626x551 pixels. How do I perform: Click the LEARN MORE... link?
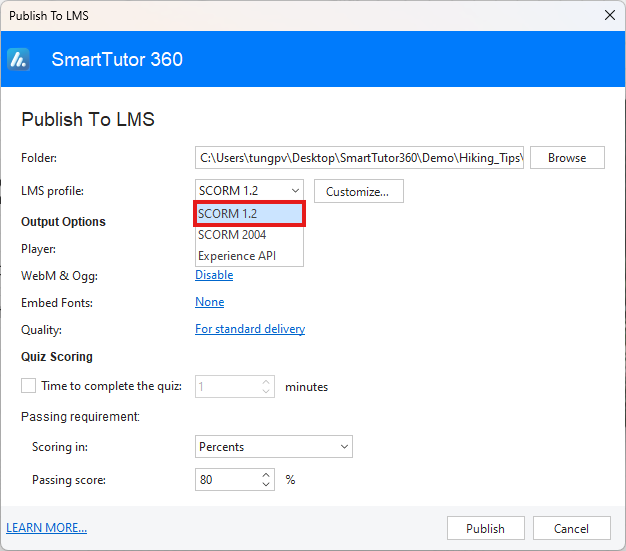(x=46, y=528)
